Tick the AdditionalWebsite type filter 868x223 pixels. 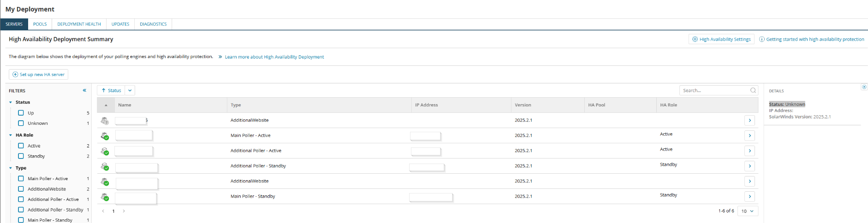pos(21,189)
